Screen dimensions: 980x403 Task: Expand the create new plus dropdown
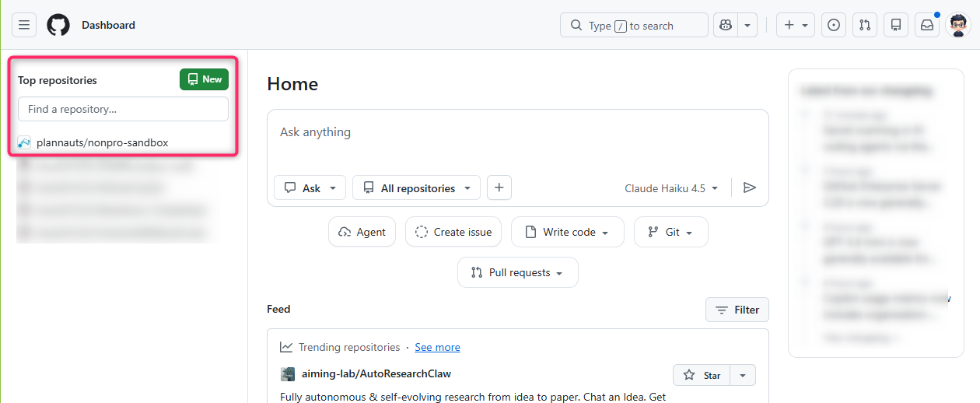796,25
